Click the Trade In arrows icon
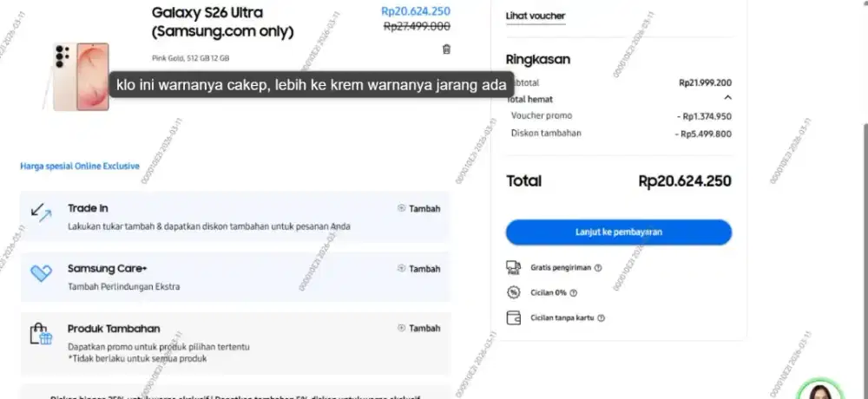Viewport: 868px width, 399px height. 41,213
